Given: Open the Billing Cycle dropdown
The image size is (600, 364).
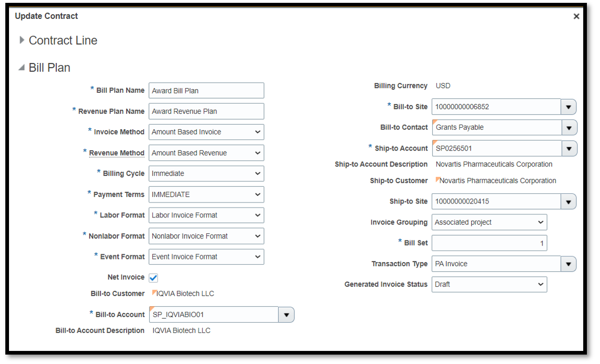Looking at the screenshot, I should pyautogui.click(x=206, y=173).
